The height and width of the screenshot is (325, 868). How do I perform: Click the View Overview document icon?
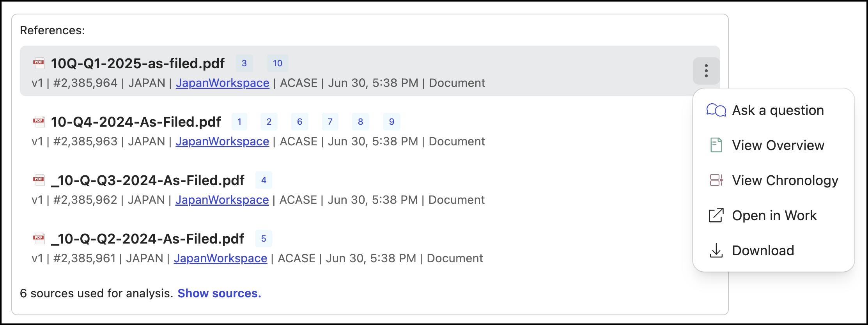click(x=716, y=145)
